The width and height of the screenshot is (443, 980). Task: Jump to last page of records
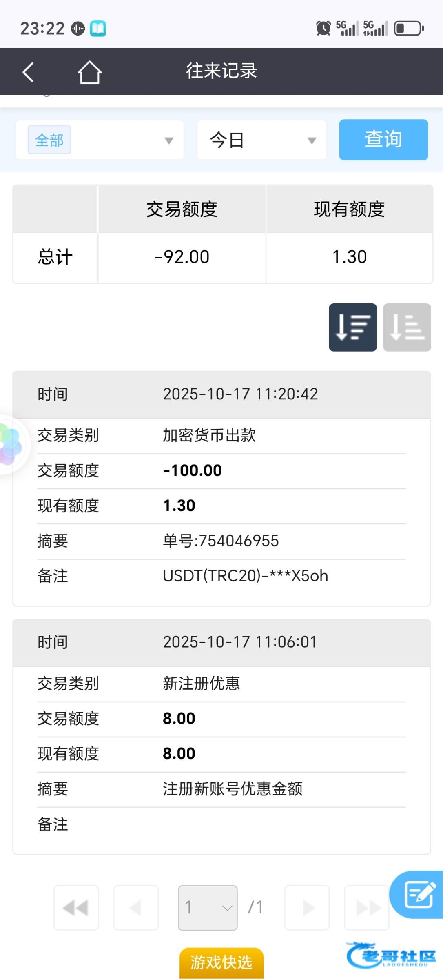tap(366, 907)
